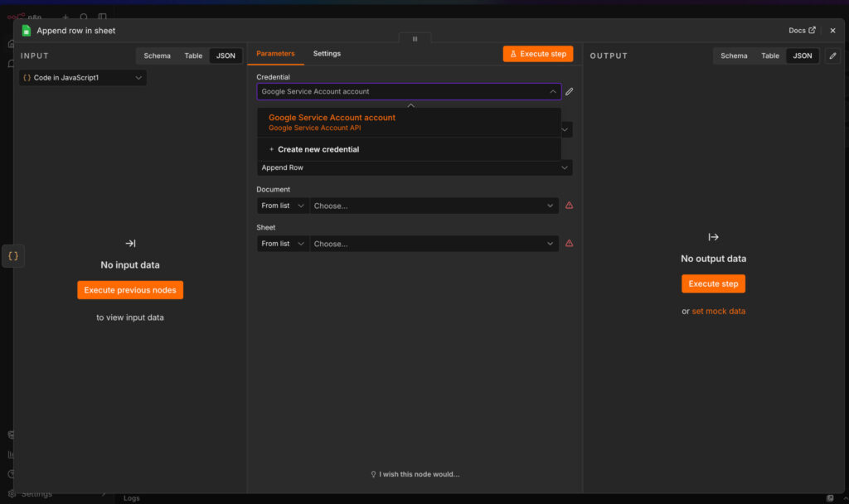Screen dimensions: 849x504
Task: Click Logs label in background window
Action: [132, 498]
